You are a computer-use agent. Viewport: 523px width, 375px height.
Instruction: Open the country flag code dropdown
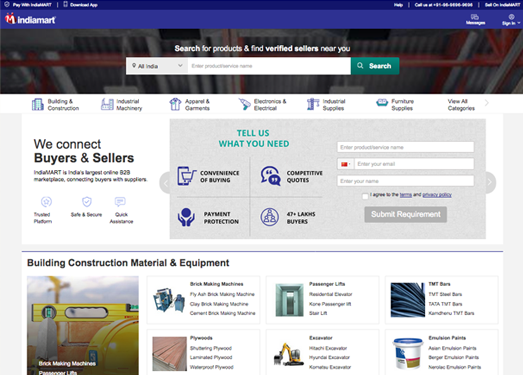point(346,164)
